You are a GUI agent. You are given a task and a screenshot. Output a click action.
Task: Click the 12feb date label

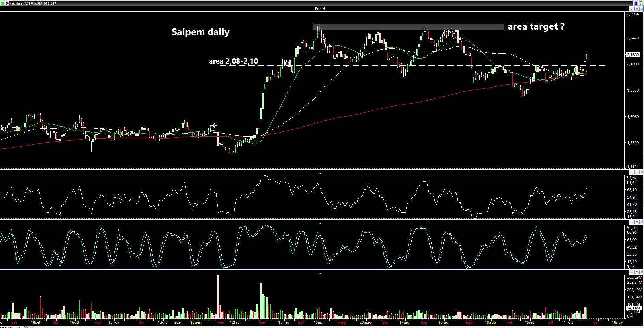(x=235, y=322)
